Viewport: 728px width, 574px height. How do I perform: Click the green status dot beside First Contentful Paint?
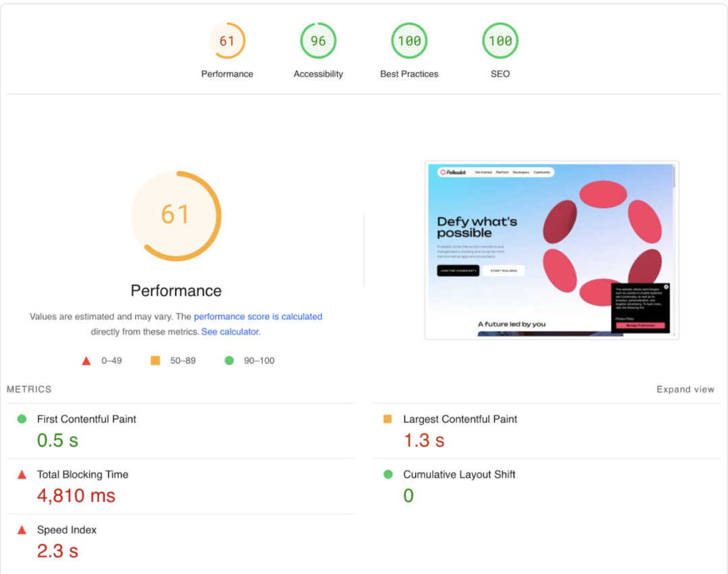tap(22, 419)
